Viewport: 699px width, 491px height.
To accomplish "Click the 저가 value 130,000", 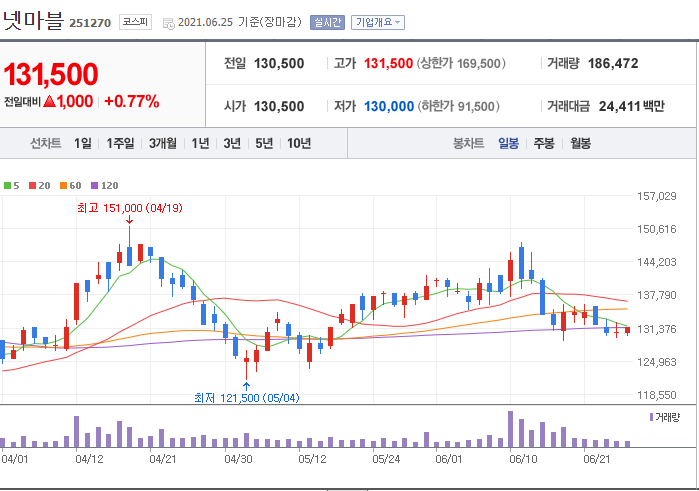I will [x=389, y=106].
